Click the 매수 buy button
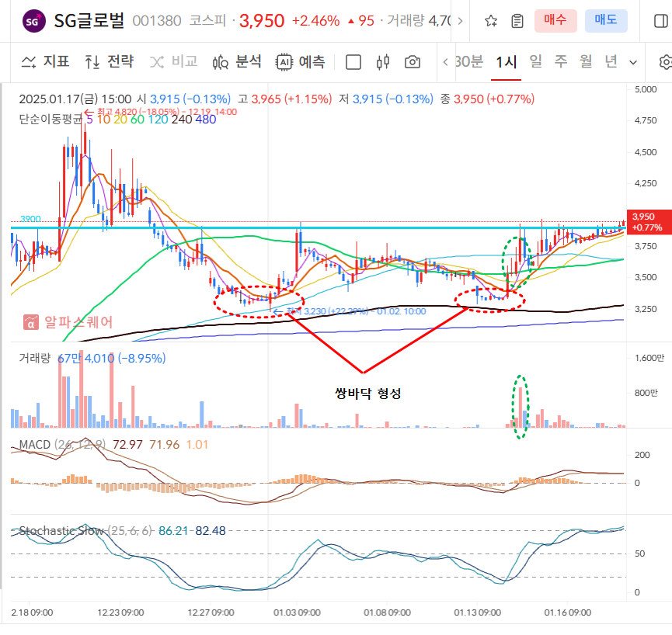This screenshot has height=635, width=672. coord(555,20)
